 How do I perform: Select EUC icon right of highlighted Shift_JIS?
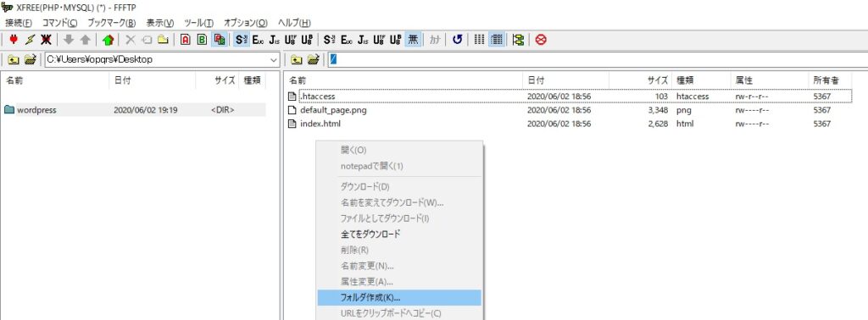(x=258, y=40)
